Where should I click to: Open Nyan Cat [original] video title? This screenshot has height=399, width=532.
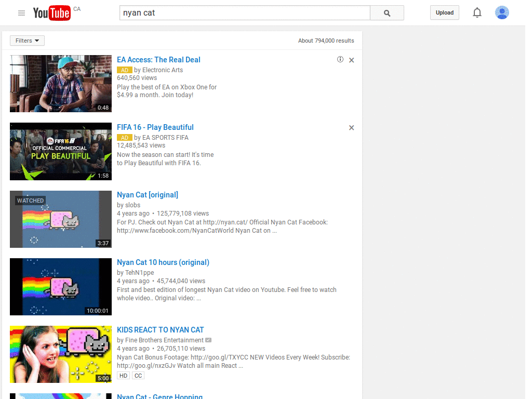click(147, 195)
